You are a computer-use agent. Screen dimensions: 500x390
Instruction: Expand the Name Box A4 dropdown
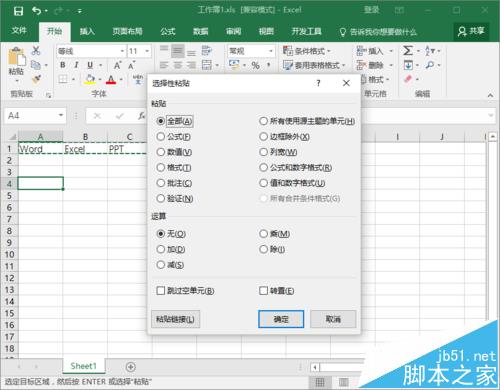click(61, 115)
